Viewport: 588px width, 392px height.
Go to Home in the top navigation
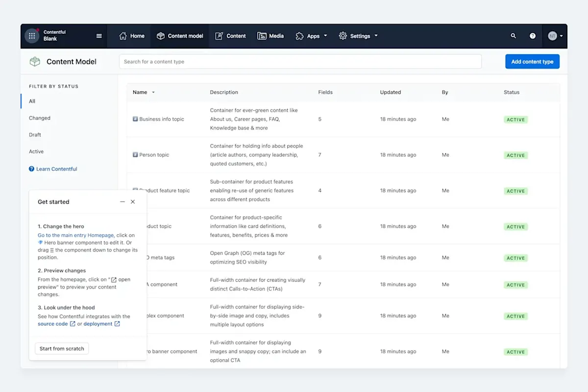(132, 36)
